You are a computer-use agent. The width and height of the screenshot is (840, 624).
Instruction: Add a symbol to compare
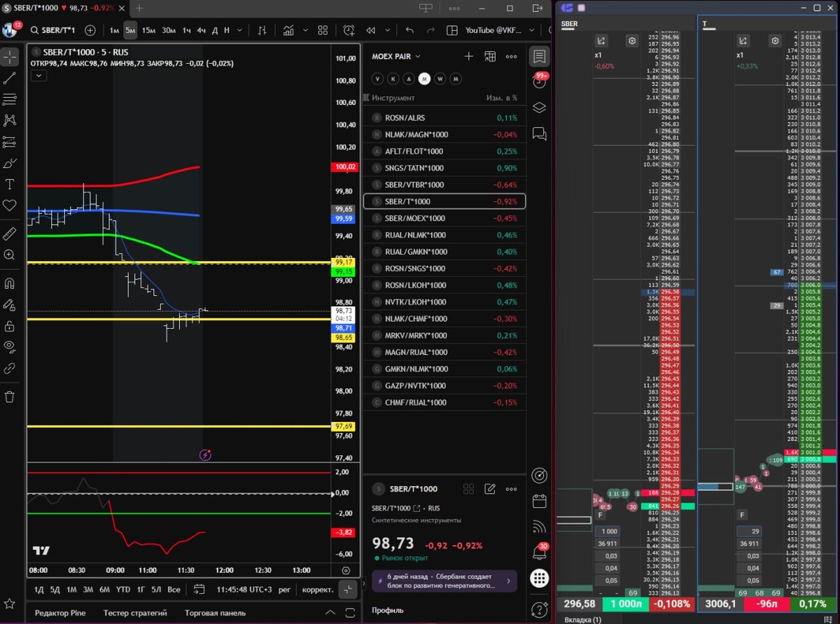tap(90, 30)
